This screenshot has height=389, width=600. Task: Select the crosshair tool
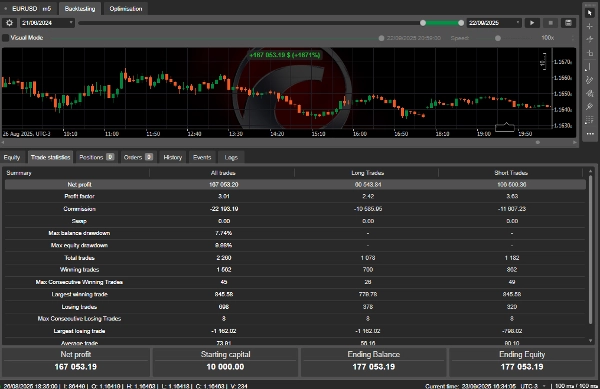[x=590, y=26]
